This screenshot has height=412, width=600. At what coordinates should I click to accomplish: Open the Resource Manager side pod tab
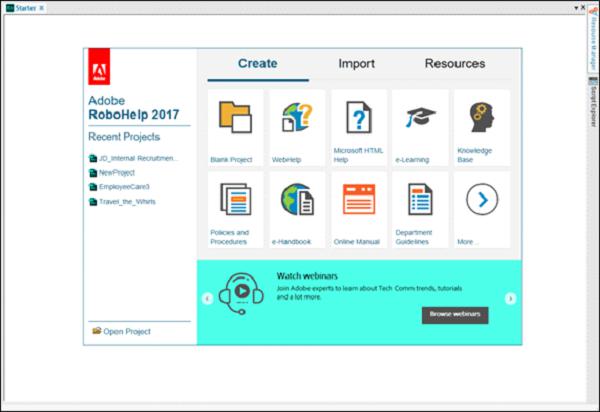pyautogui.click(x=593, y=38)
